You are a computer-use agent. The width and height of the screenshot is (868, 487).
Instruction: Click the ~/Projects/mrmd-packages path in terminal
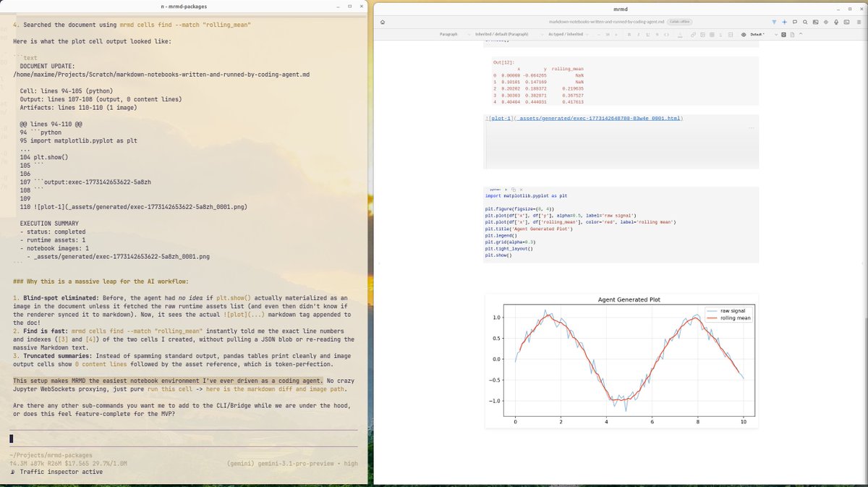51,455
